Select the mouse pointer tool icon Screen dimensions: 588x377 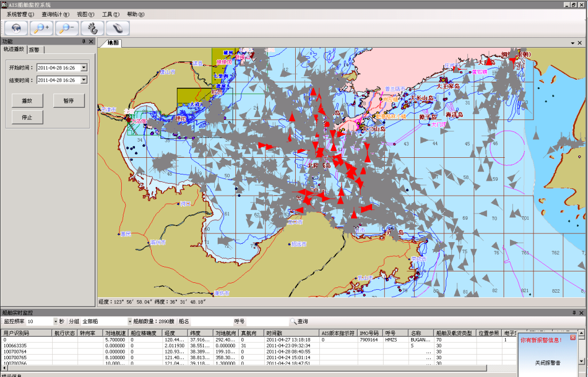pos(117,28)
